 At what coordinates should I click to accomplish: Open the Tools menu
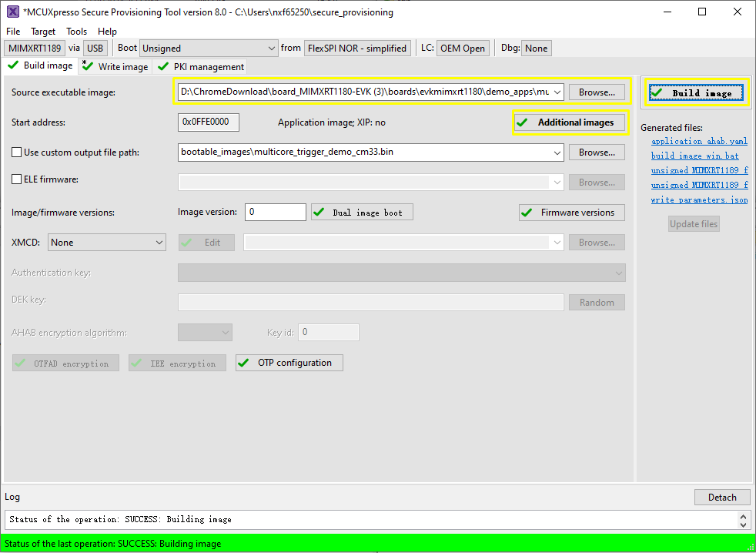[76, 32]
